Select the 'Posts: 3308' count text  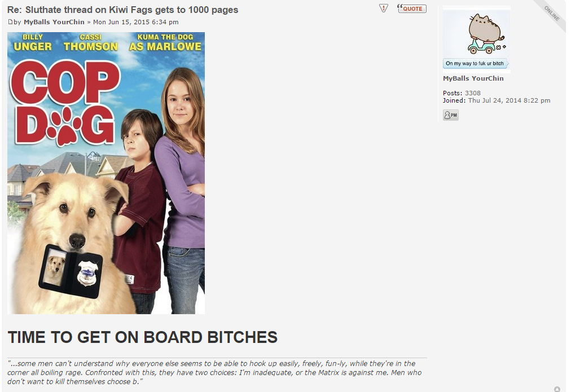(462, 93)
